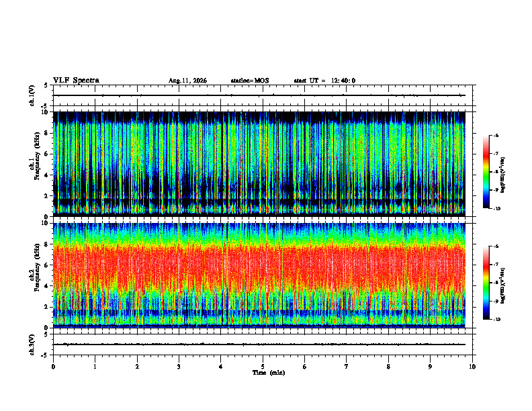Click the 2 minute tick label on time axis
This screenshot has width=532, height=411.
137,367
